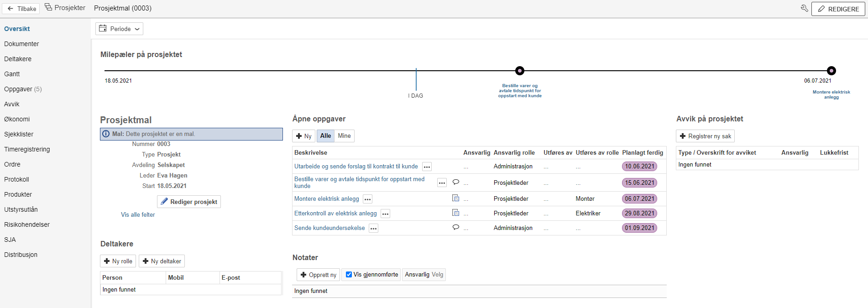Open more options for Utarbeide task
This screenshot has width=868, height=308.
[427, 167]
